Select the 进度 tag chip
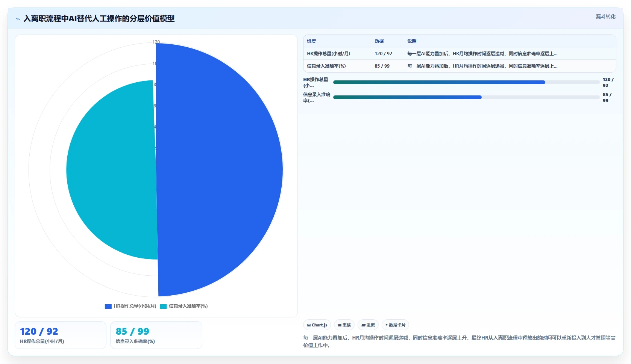Viewport: 631px width, 364px height. 368,325
